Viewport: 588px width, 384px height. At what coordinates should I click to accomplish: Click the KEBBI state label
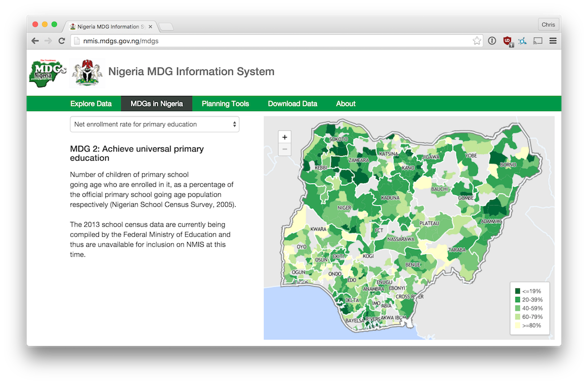point(321,168)
